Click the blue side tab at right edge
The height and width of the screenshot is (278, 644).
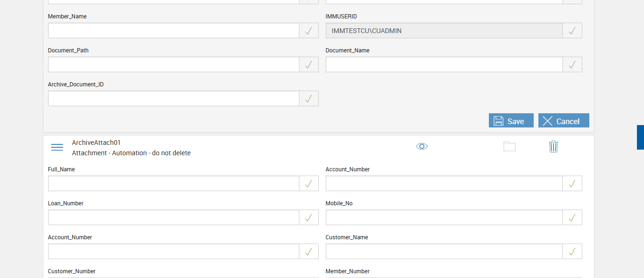pos(640,137)
